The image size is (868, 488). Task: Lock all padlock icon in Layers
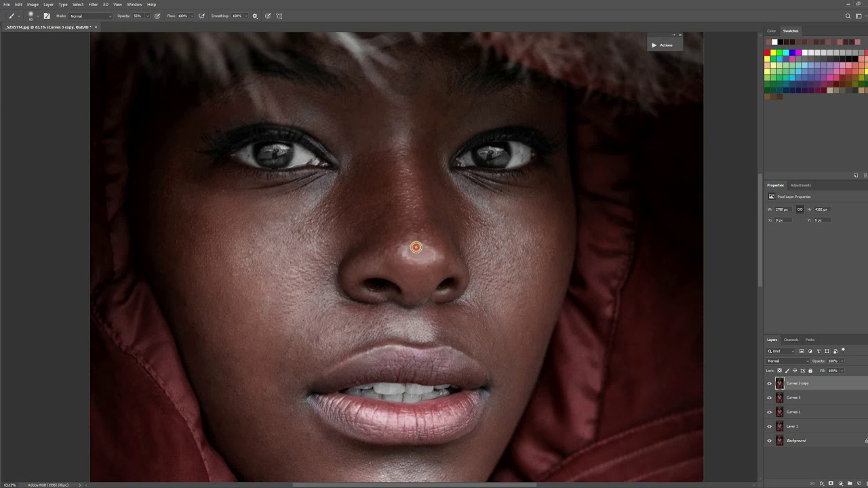[810, 371]
